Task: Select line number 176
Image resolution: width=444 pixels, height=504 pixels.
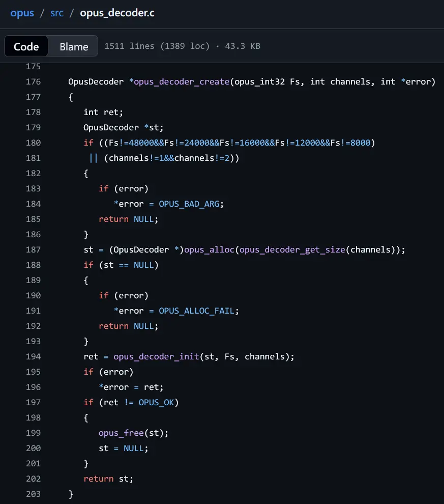Action: (33, 81)
